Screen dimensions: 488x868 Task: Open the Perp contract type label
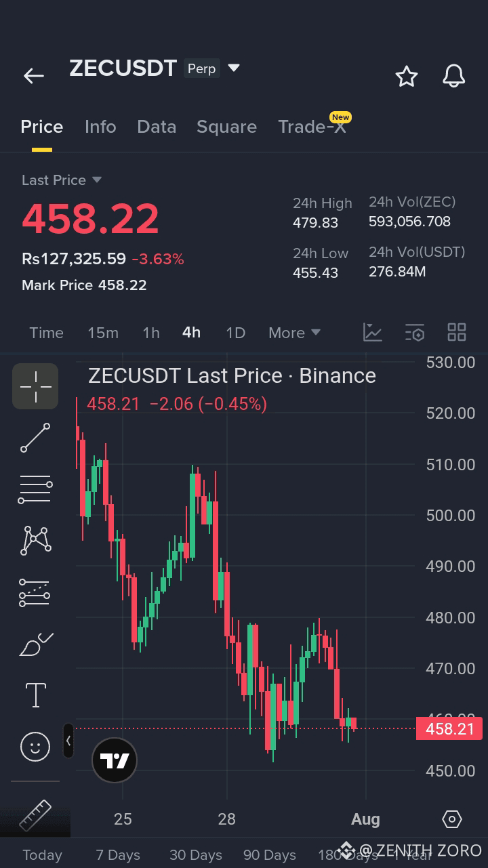coord(201,68)
